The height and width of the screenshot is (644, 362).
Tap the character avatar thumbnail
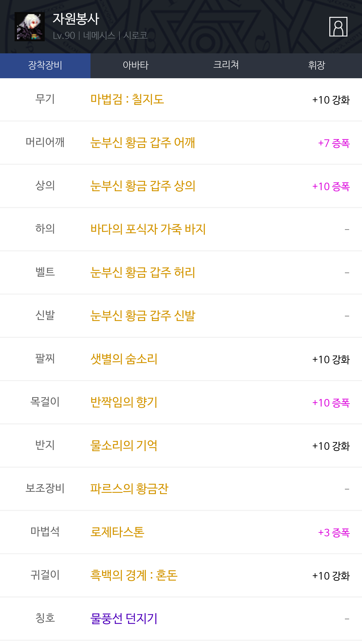point(30,27)
